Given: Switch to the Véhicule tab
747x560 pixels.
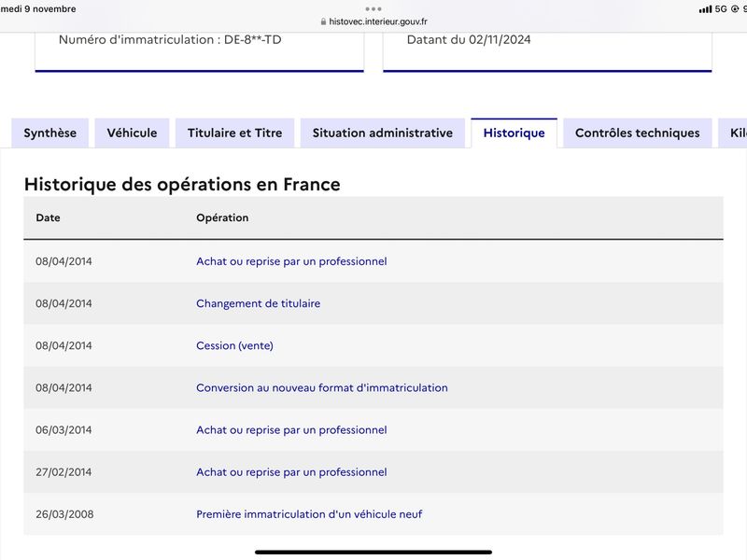Looking at the screenshot, I should coord(132,133).
